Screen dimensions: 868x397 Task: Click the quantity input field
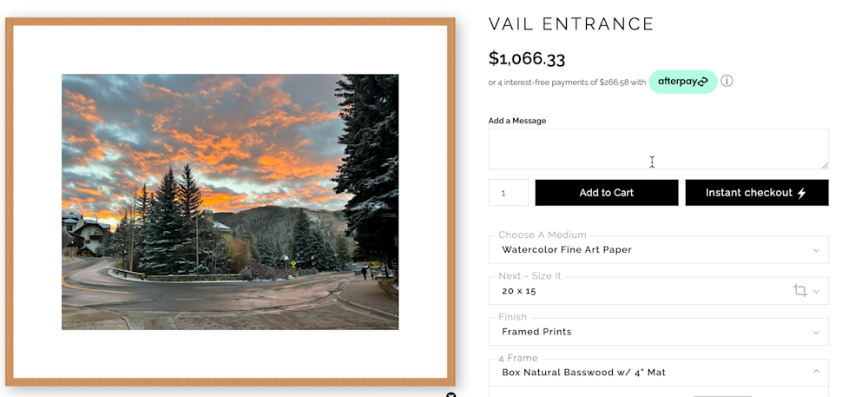pos(508,193)
